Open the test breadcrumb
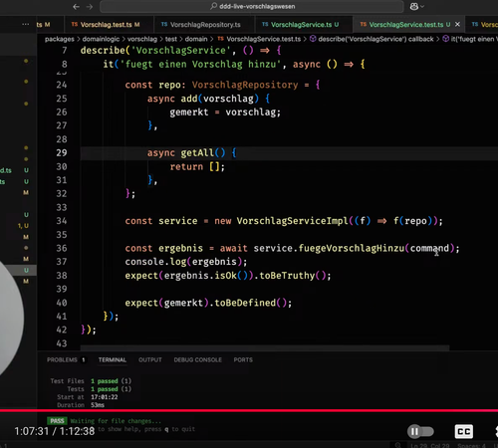 (x=171, y=39)
